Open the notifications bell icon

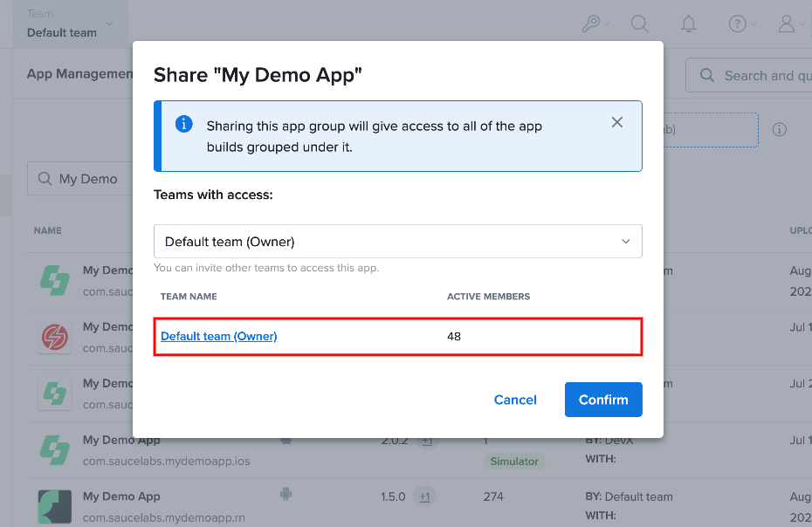tap(688, 24)
